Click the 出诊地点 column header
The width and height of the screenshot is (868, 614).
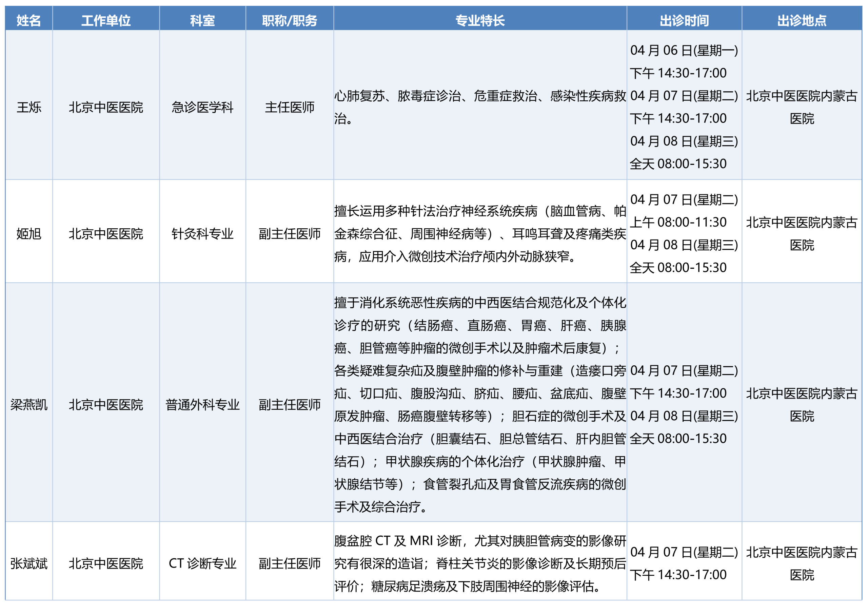pos(802,20)
